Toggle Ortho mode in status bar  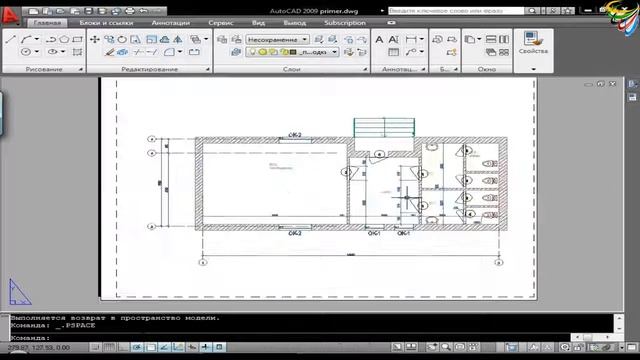[123, 347]
